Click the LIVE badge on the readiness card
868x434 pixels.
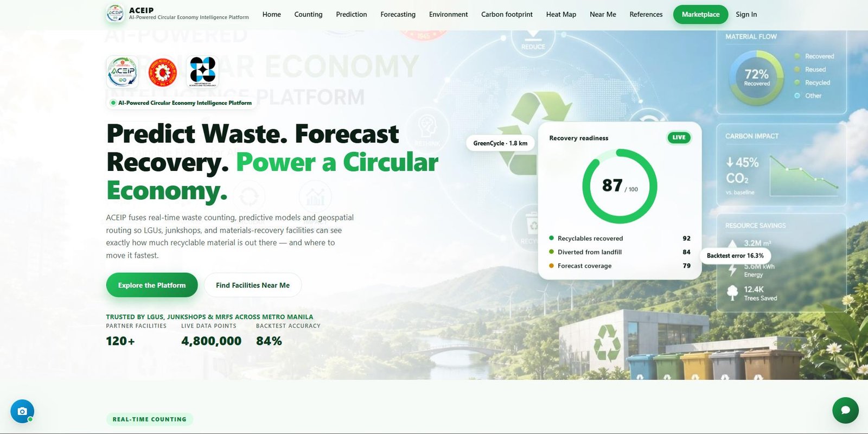tap(679, 137)
